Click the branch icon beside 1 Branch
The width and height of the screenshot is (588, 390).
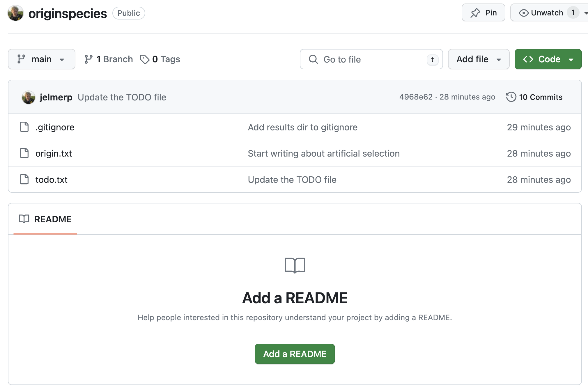click(x=88, y=59)
